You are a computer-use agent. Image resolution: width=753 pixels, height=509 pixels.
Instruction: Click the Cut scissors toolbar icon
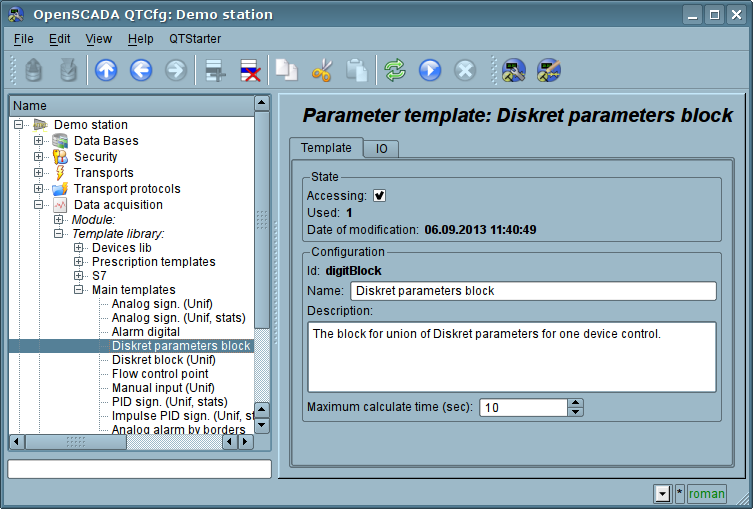(322, 71)
